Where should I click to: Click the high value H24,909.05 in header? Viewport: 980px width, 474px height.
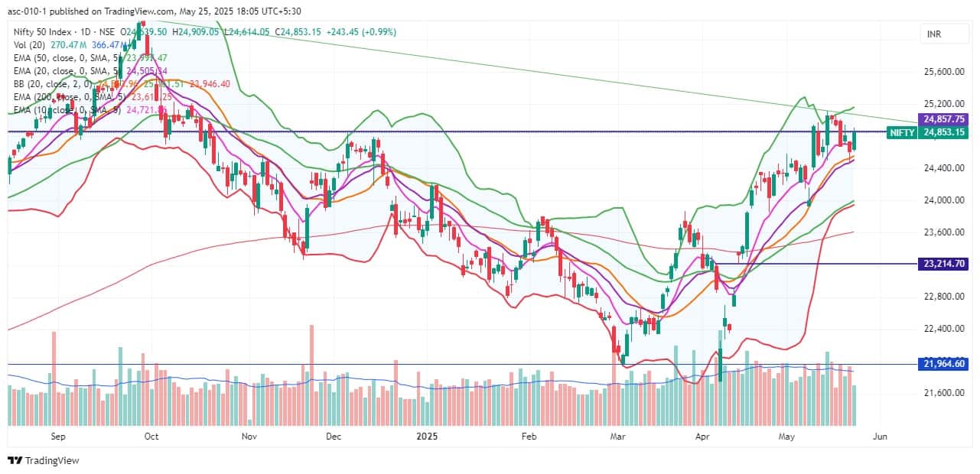[195, 32]
